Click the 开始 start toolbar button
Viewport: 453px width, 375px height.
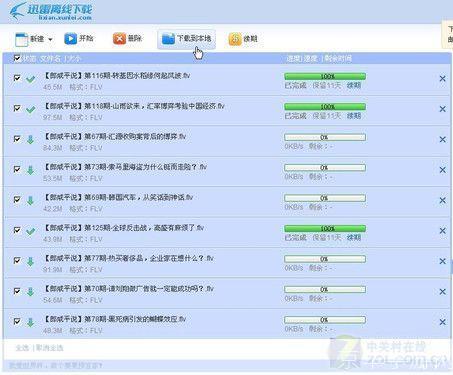(x=79, y=39)
